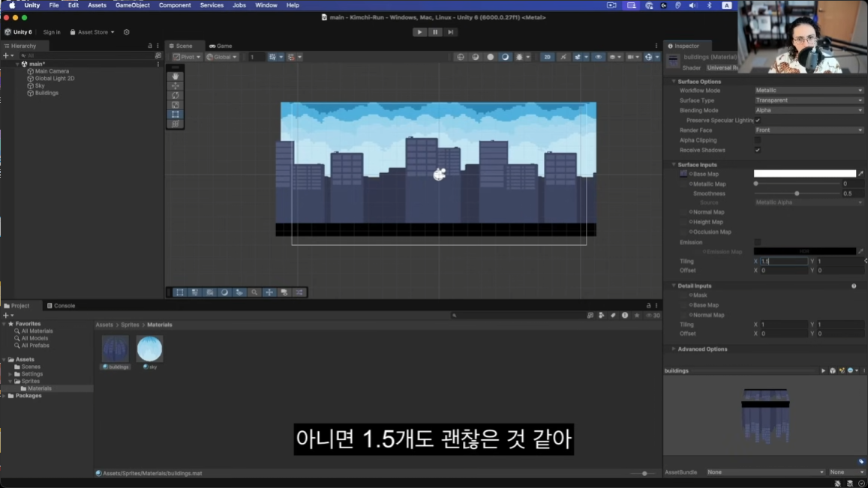Click the Step frame button

451,32
